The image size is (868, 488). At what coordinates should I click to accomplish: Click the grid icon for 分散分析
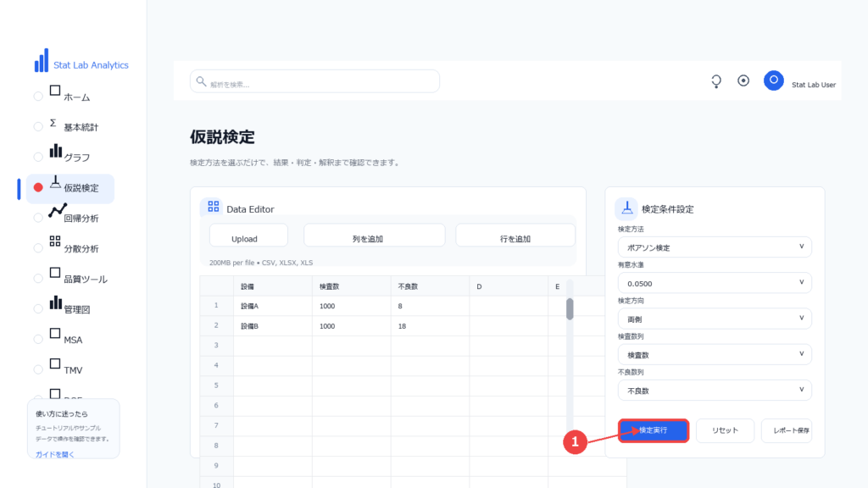[x=55, y=241]
